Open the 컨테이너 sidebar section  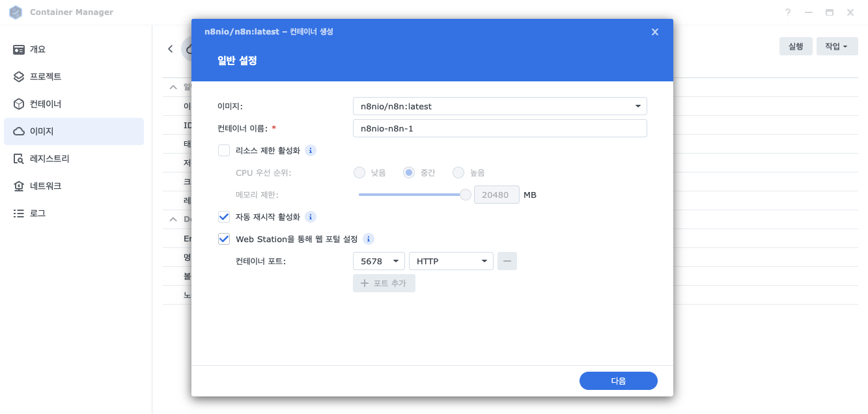pyautogui.click(x=74, y=104)
